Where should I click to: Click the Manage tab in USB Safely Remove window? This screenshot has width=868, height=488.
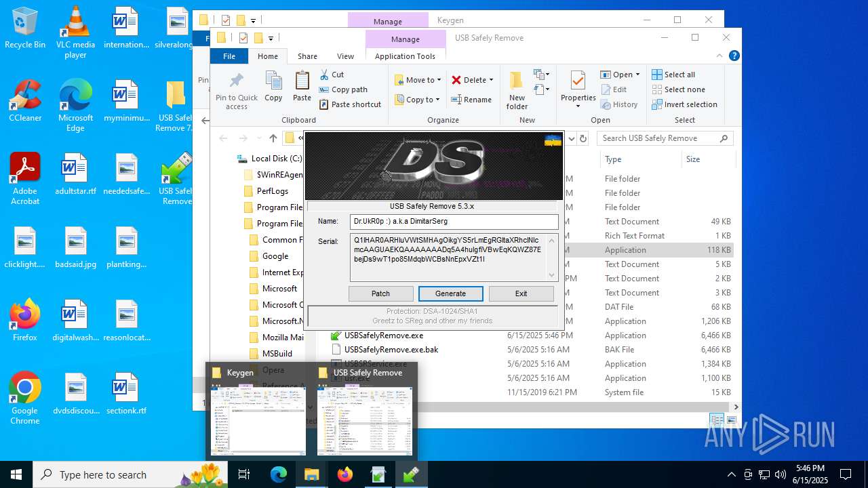(x=405, y=39)
